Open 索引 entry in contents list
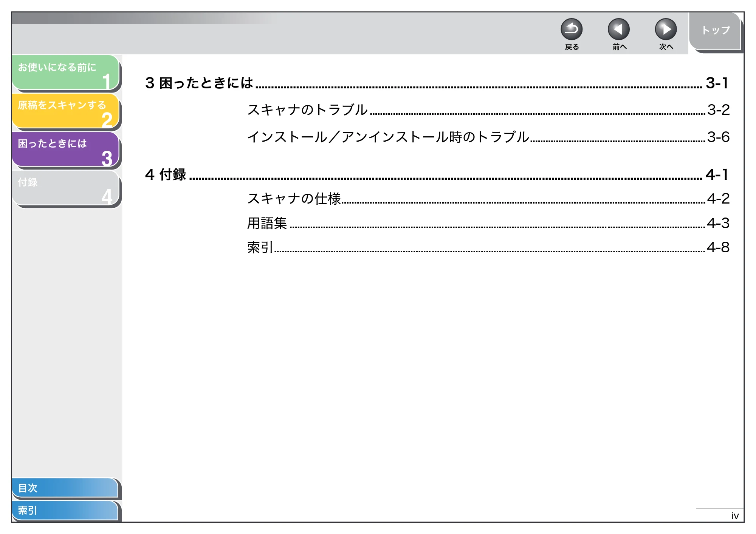This screenshot has height=534, width=756. point(260,247)
